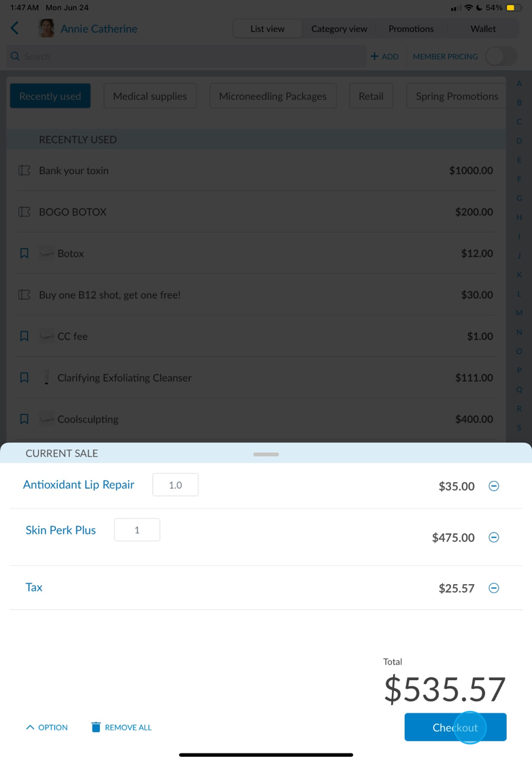Open the Wallet tab
The image size is (532, 761).
(483, 29)
